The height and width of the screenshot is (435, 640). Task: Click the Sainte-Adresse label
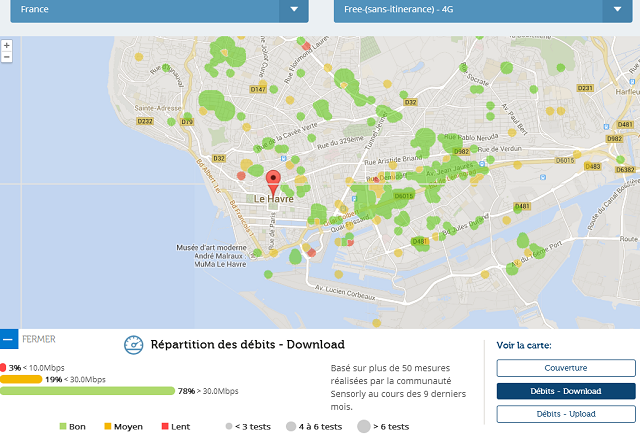(158, 108)
